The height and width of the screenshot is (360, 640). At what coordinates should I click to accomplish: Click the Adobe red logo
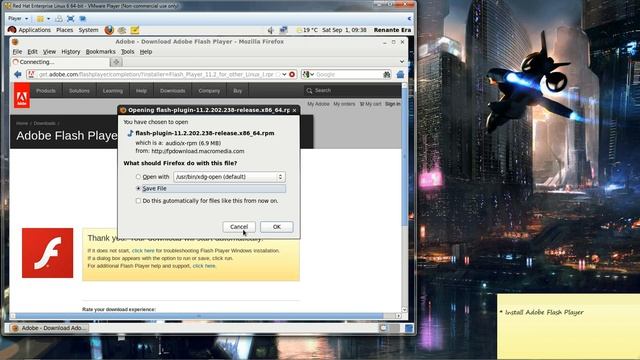click(x=22, y=96)
